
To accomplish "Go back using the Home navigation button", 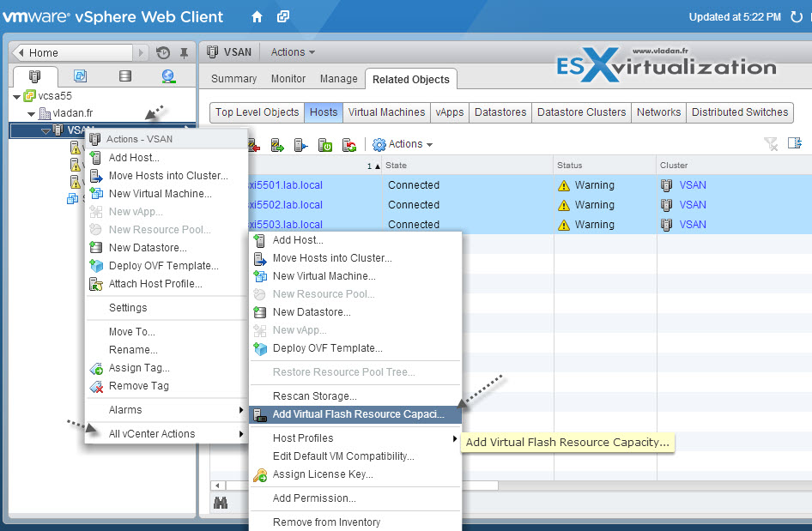I will tap(72, 53).
